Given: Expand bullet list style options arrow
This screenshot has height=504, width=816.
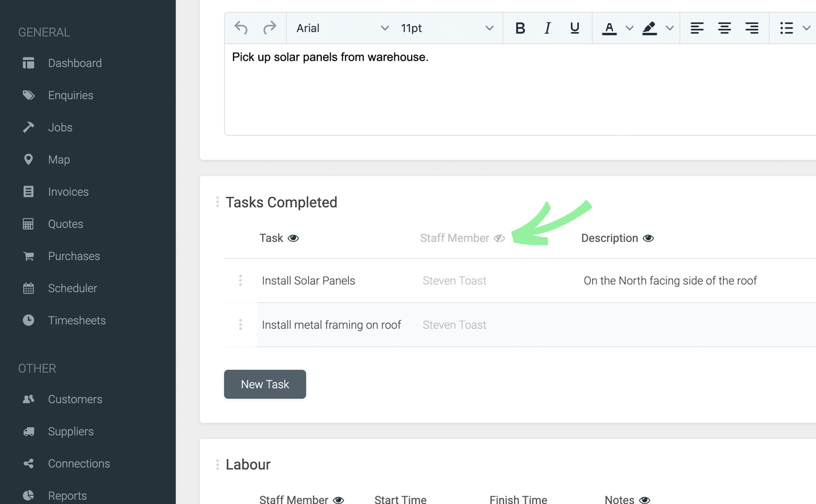Looking at the screenshot, I should pyautogui.click(x=806, y=28).
